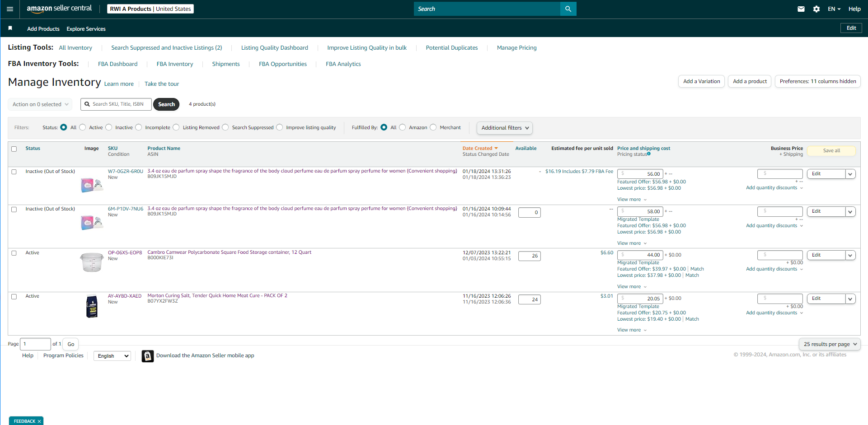868x425 pixels.
Task: Open the All Inventory listing tool
Action: pos(75,48)
